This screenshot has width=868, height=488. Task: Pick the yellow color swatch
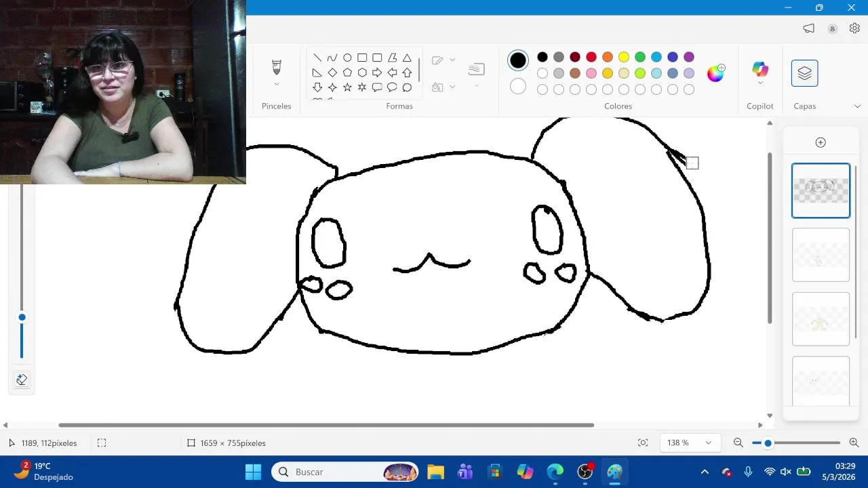click(624, 57)
